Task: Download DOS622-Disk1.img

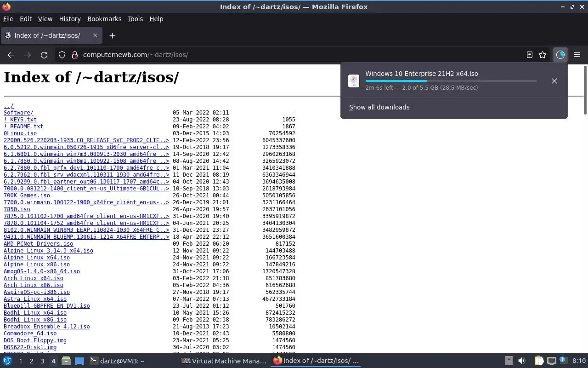Action: point(30,347)
